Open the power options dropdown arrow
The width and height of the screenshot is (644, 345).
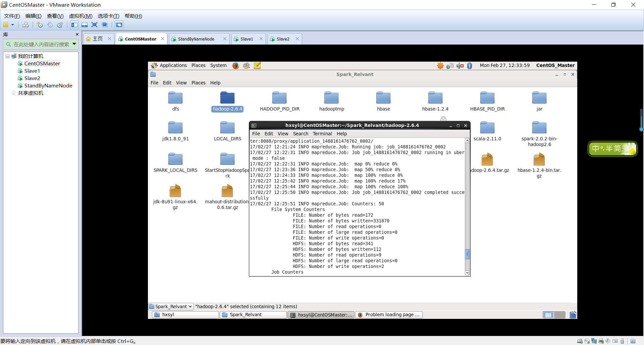(13, 25)
